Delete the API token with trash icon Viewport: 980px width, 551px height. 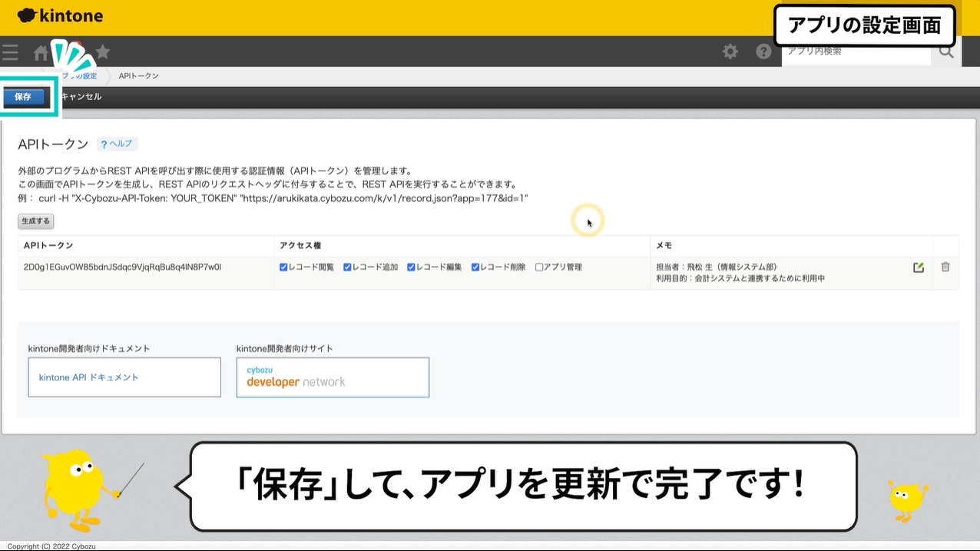pyautogui.click(x=945, y=267)
